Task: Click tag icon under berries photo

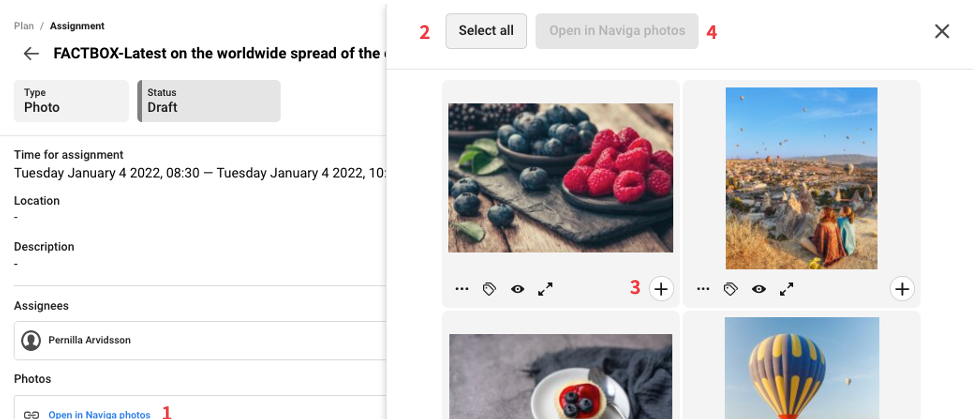Action: coord(489,289)
